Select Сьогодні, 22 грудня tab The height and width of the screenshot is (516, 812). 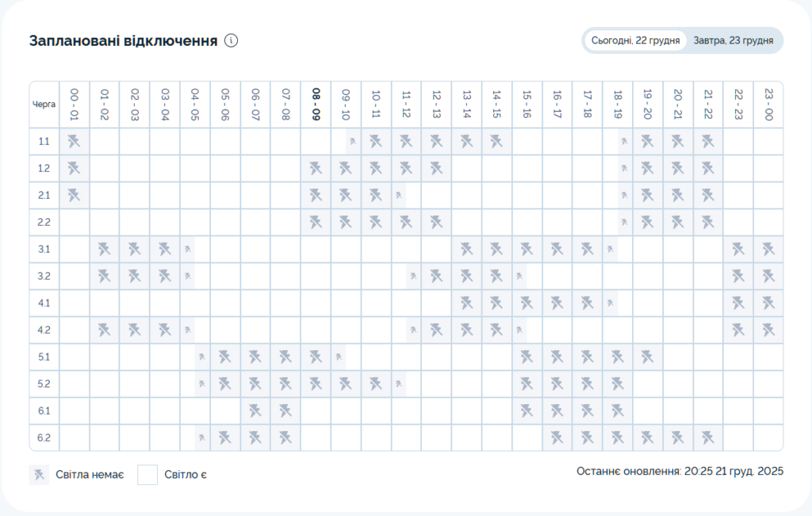(x=636, y=40)
